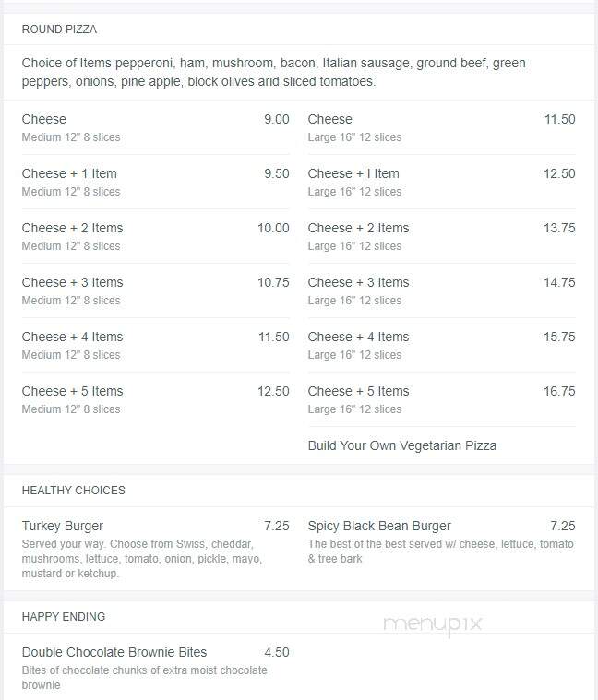This screenshot has width=598, height=700.
Task: Click Medium Cheese + 4 Items
Action: [x=155, y=346]
